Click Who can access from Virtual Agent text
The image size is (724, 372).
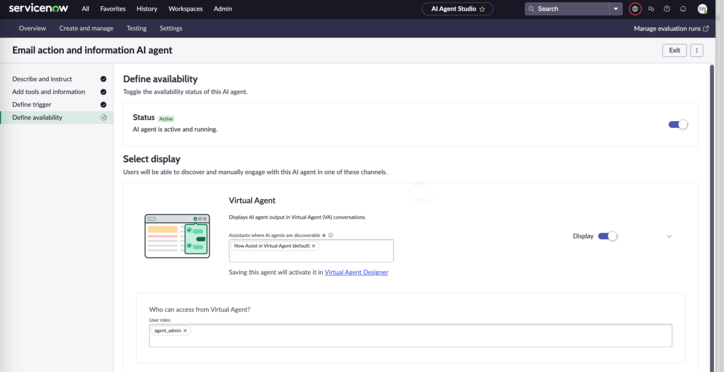(x=199, y=310)
